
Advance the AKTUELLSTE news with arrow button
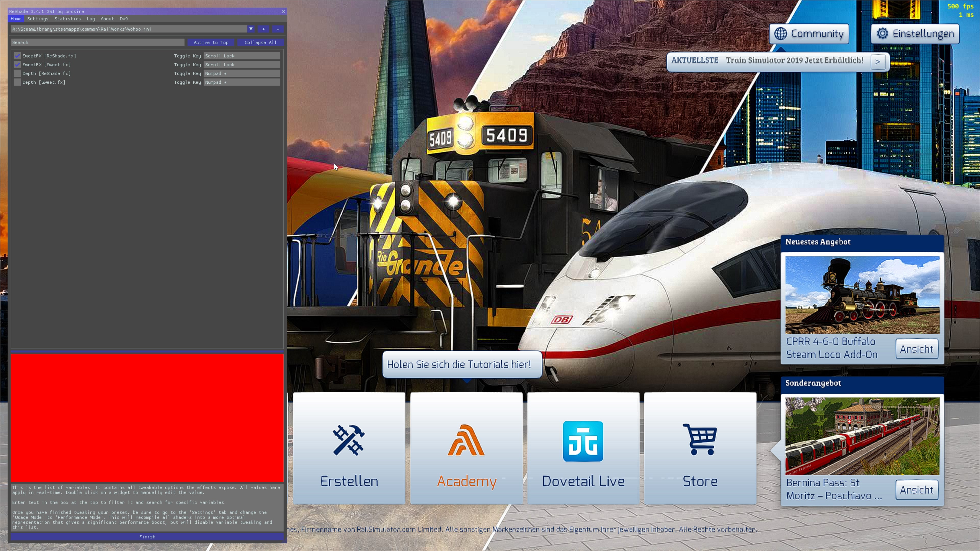click(877, 61)
